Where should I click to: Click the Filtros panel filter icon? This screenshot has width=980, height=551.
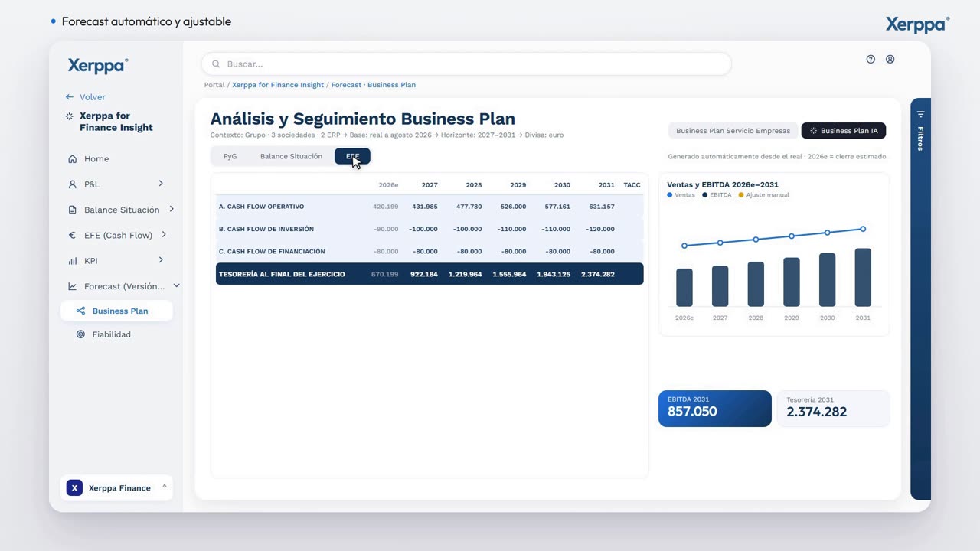tap(920, 114)
